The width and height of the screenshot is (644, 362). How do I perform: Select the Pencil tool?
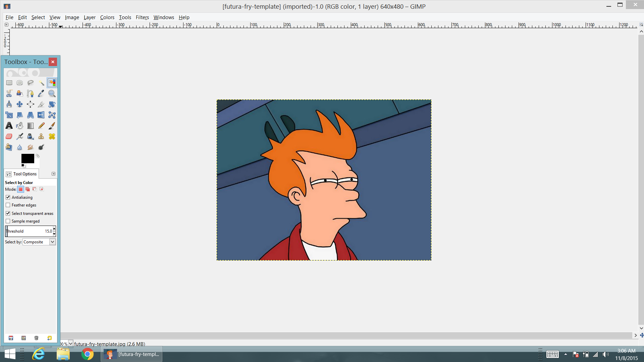point(41,126)
